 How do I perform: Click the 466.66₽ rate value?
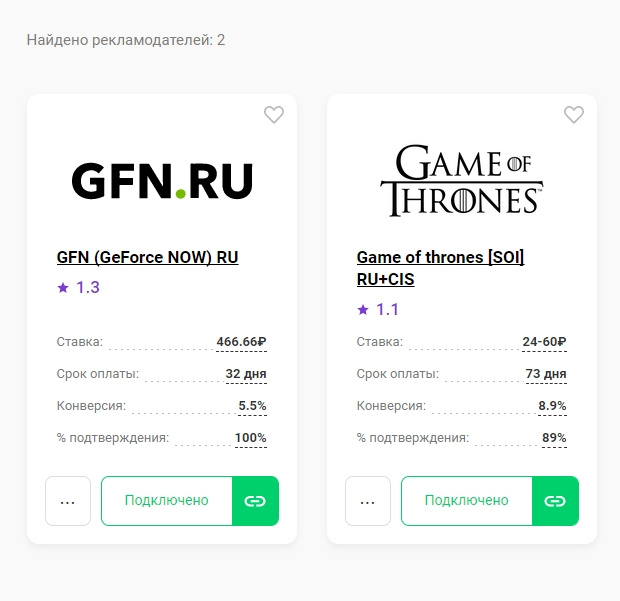[241, 342]
